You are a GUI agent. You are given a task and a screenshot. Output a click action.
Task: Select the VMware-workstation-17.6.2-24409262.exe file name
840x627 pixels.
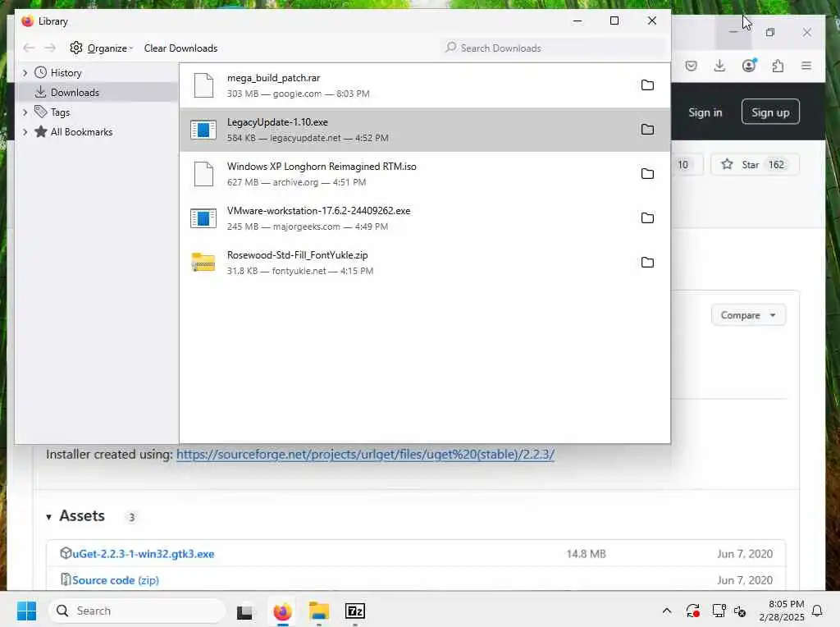click(x=319, y=211)
